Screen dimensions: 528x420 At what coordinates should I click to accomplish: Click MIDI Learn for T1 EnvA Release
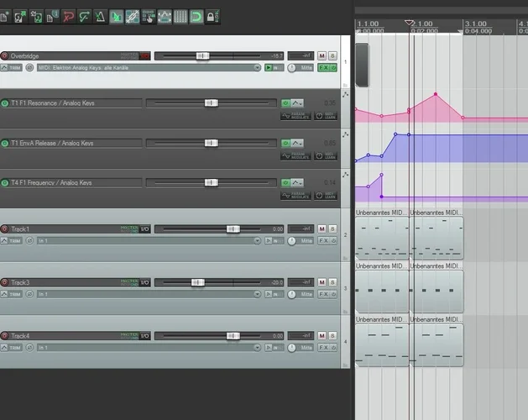point(325,155)
